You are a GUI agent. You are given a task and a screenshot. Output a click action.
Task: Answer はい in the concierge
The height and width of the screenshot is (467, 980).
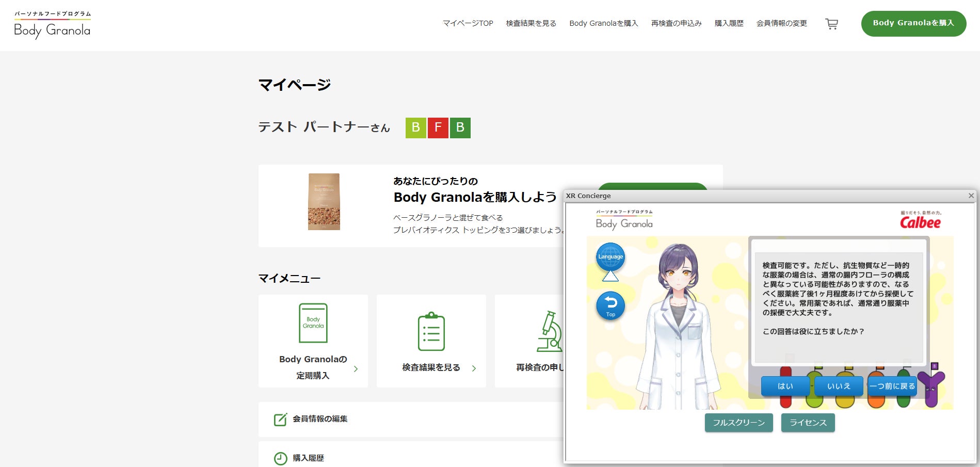point(785,386)
